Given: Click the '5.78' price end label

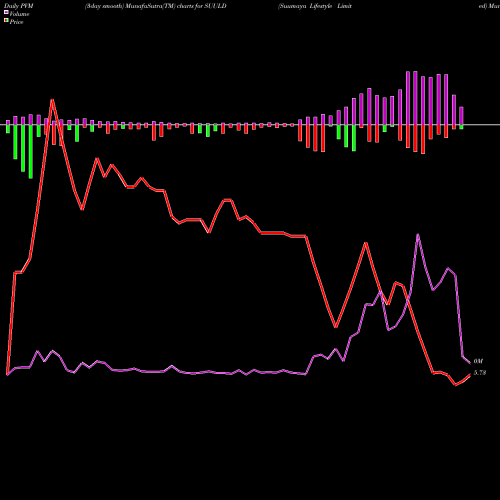Looking at the screenshot, I should [480, 373].
